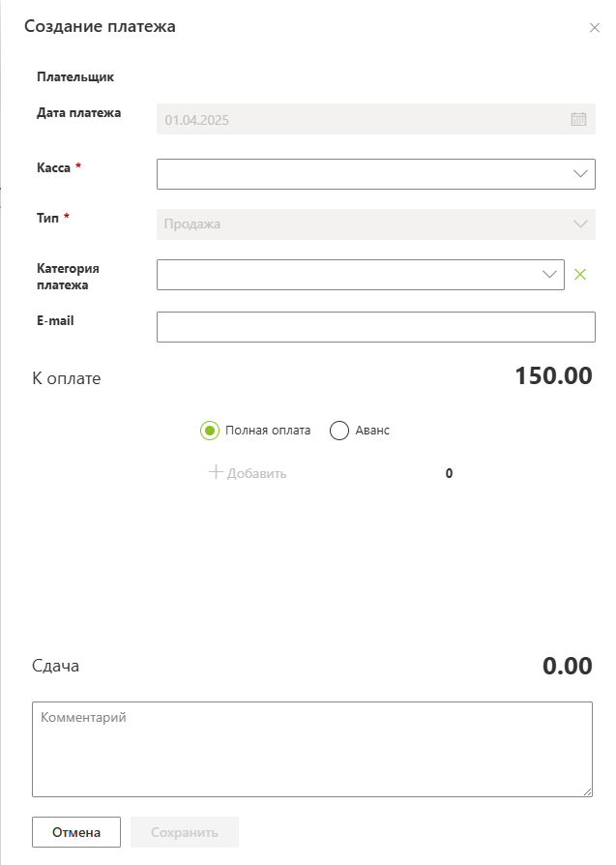Close the Создание платежа dialog
The image size is (616, 865).
[595, 28]
